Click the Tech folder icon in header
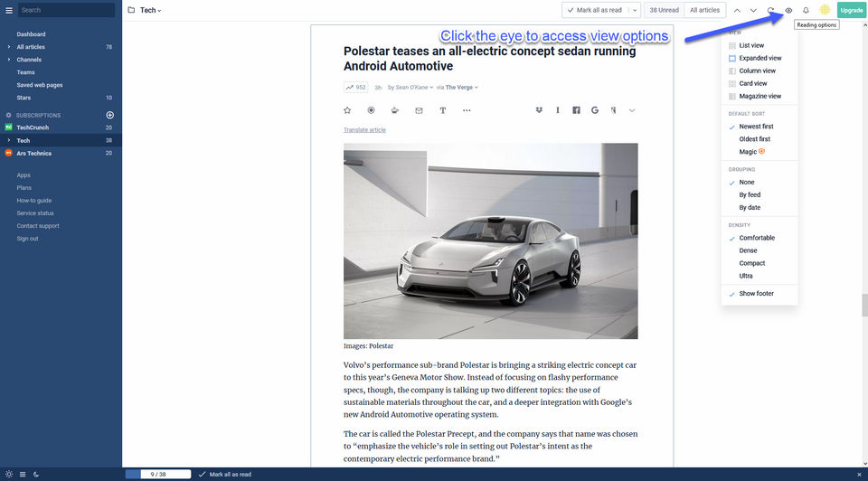 (x=131, y=10)
